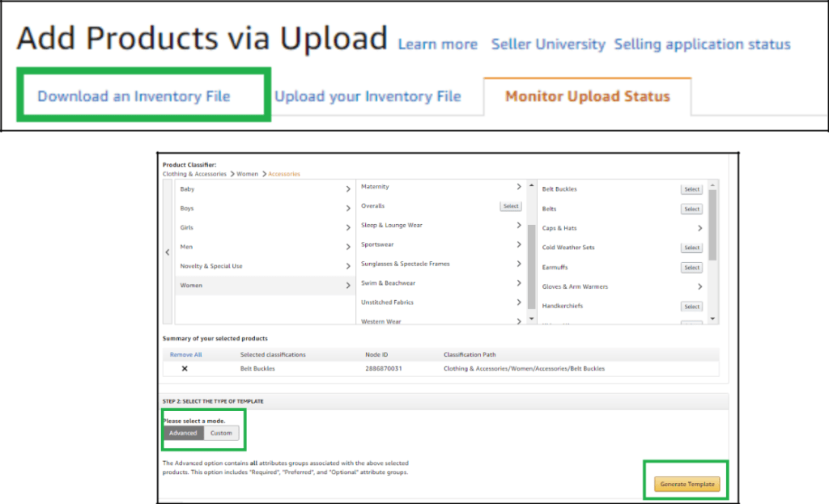
Task: Expand Caps & Hats chevron
Action: [700, 228]
